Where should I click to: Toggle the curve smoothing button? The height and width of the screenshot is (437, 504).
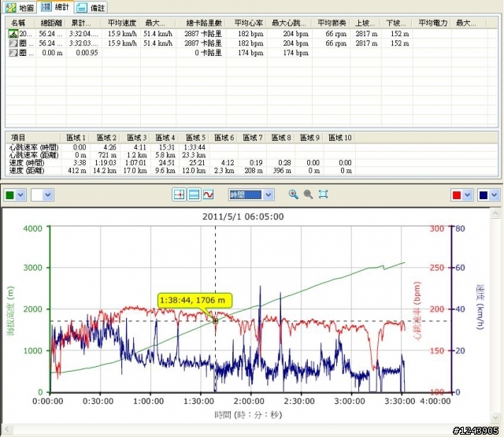[208, 194]
